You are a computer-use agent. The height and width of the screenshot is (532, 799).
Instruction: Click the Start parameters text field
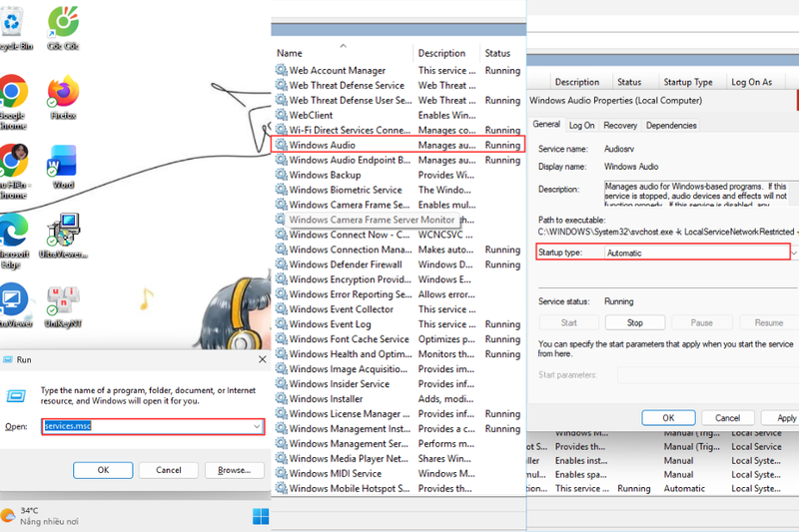pyautogui.click(x=708, y=375)
